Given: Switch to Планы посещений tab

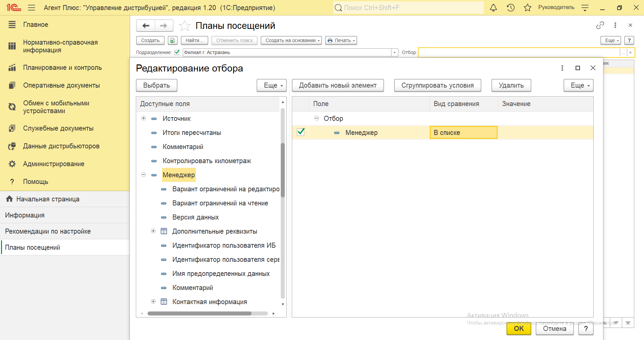Looking at the screenshot, I should pos(65,247).
